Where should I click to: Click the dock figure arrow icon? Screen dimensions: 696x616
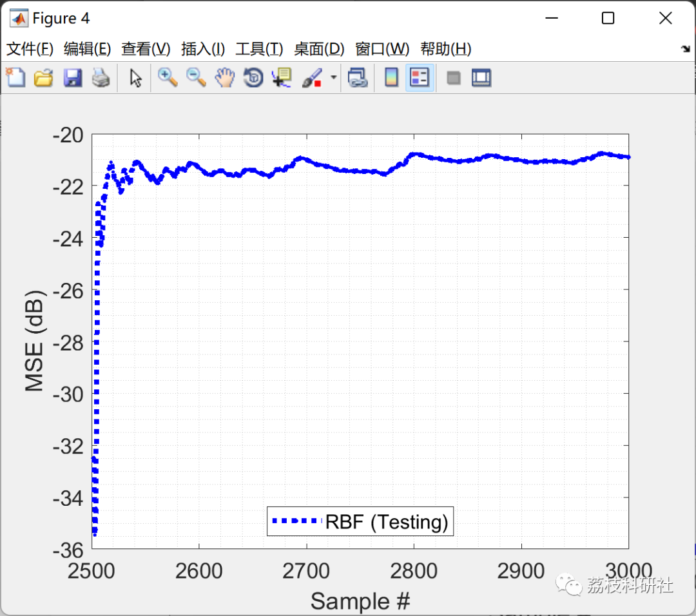[685, 49]
